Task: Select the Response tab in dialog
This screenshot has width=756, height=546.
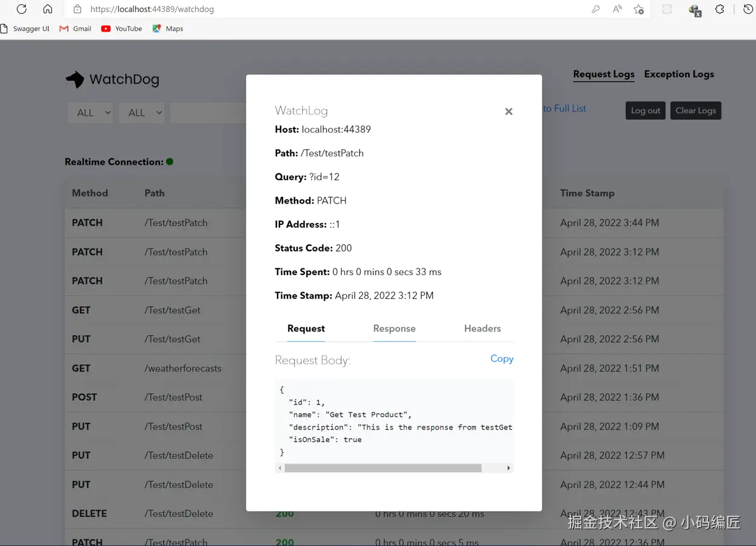Action: (x=395, y=328)
